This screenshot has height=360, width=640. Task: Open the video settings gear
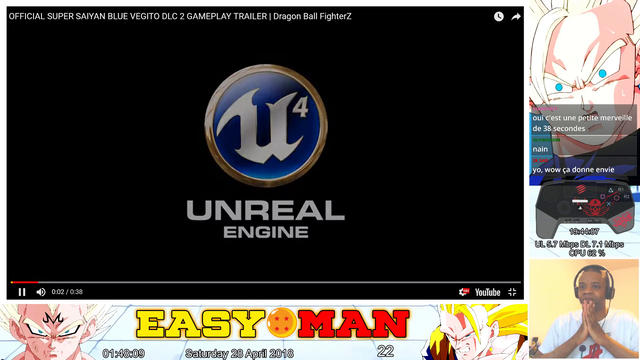click(x=464, y=292)
